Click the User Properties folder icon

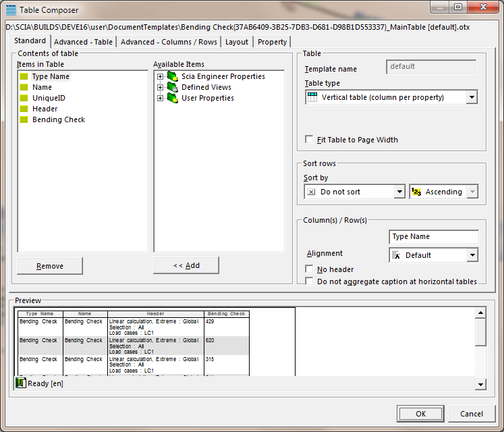tap(172, 98)
